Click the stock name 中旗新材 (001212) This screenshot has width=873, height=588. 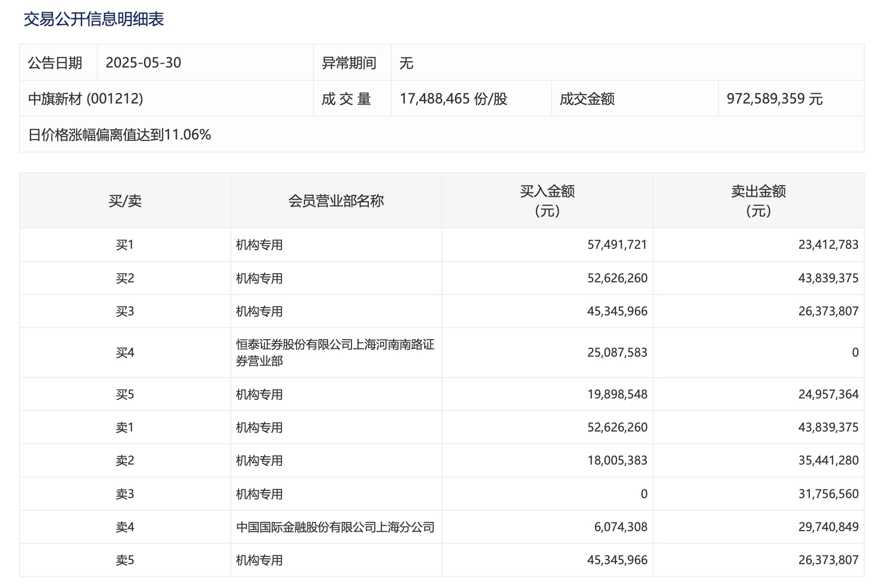[86, 99]
